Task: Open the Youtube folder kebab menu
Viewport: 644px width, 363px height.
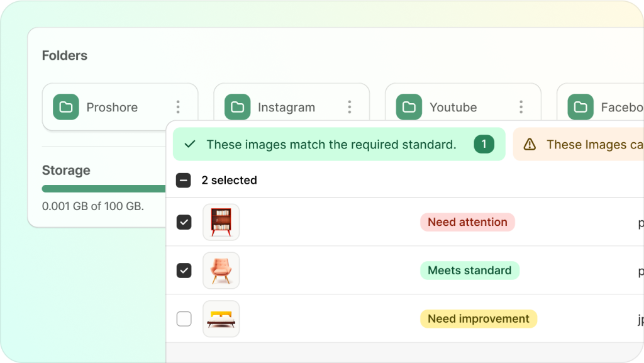Action: [x=521, y=107]
